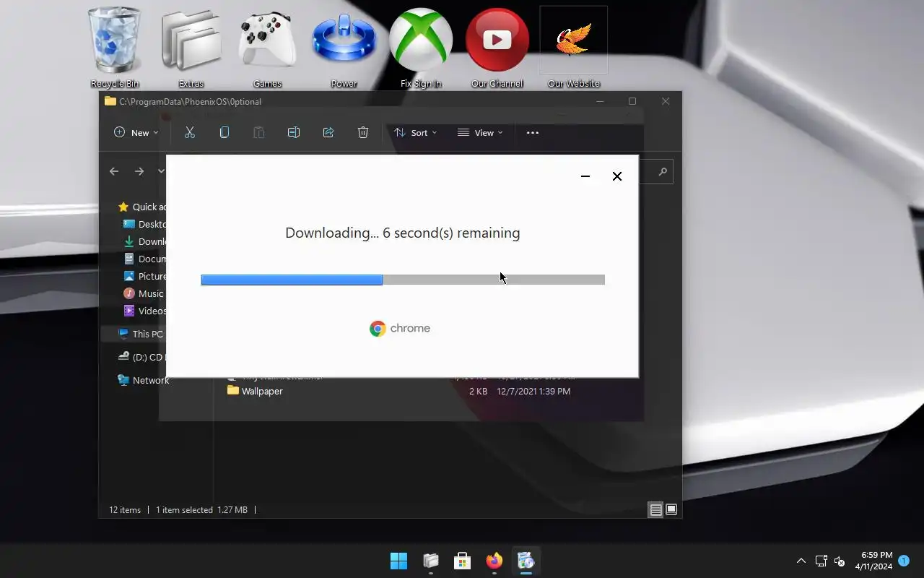
Task: Open the Windows Start menu
Action: tap(398, 561)
